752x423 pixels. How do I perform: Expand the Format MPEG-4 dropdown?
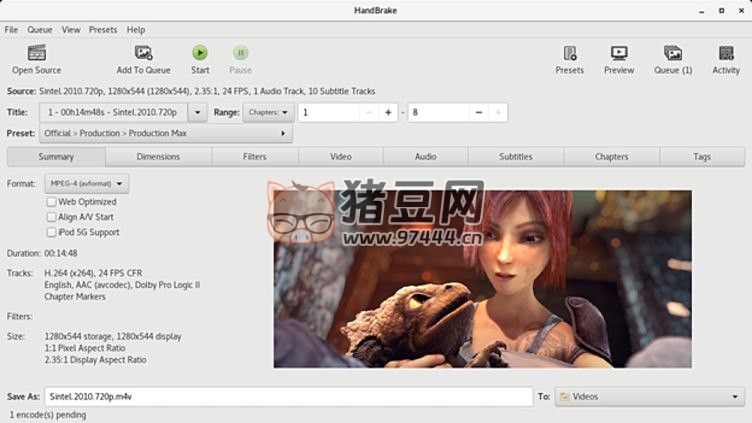tap(86, 184)
